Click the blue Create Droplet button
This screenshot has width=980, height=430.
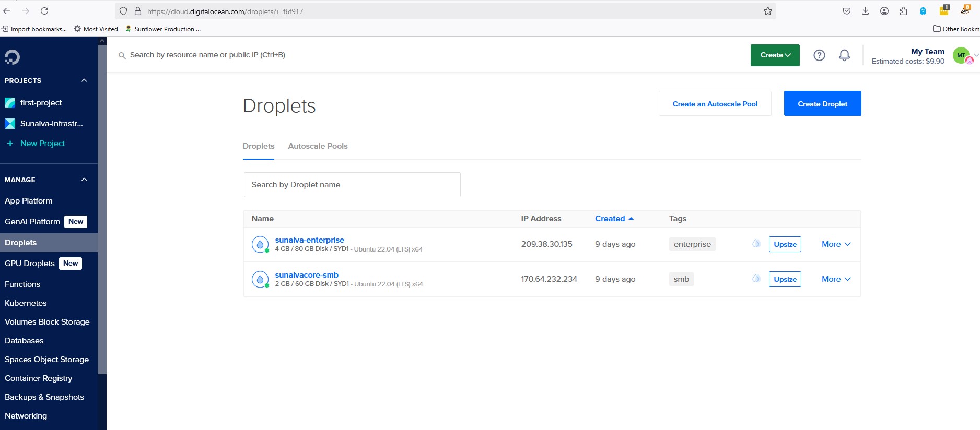click(x=822, y=104)
